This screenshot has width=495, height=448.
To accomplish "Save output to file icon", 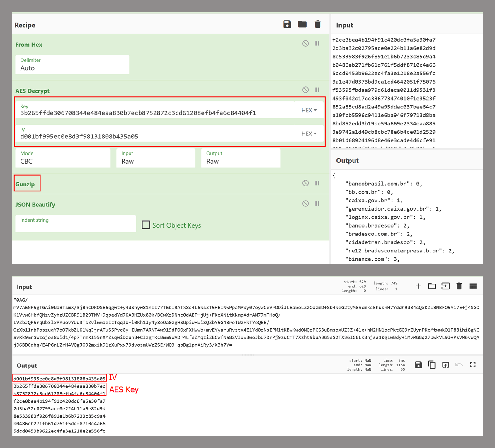I will [418, 365].
